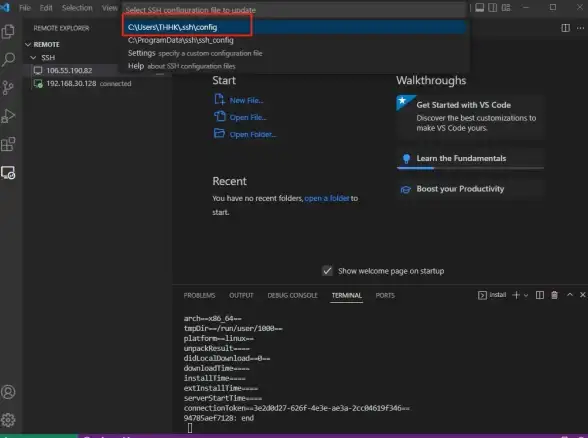588x438 pixels.
Task: Open Learn the Fundamentals walkthrough
Action: tap(470, 159)
